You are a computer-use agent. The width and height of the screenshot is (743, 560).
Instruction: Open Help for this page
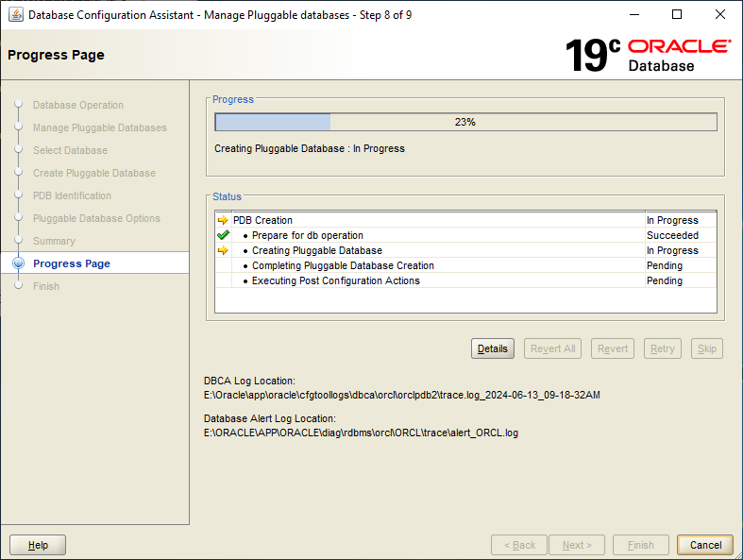pos(38,545)
